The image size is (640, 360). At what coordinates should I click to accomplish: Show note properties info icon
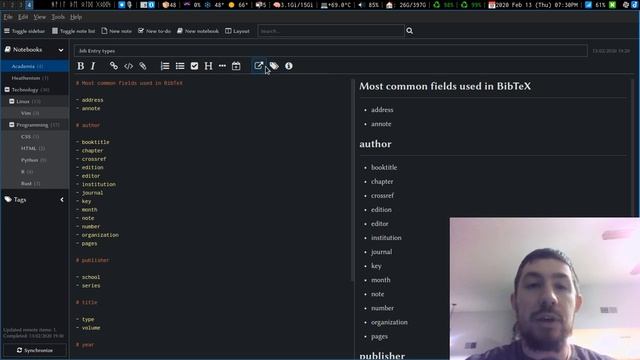coord(289,66)
